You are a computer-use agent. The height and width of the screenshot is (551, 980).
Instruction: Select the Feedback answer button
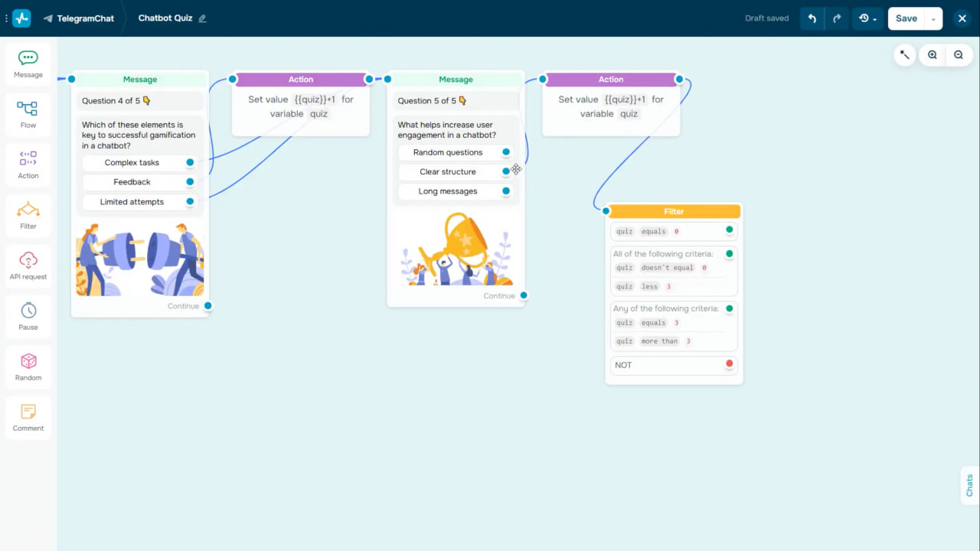pyautogui.click(x=132, y=182)
